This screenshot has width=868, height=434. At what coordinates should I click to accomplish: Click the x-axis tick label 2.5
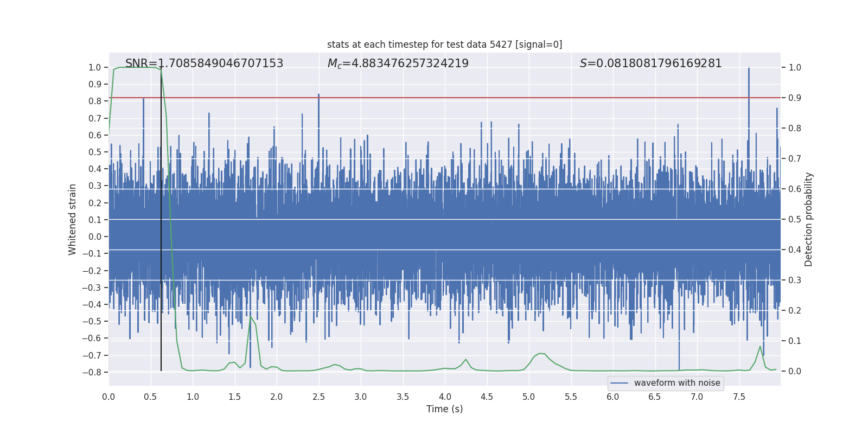[x=318, y=397]
